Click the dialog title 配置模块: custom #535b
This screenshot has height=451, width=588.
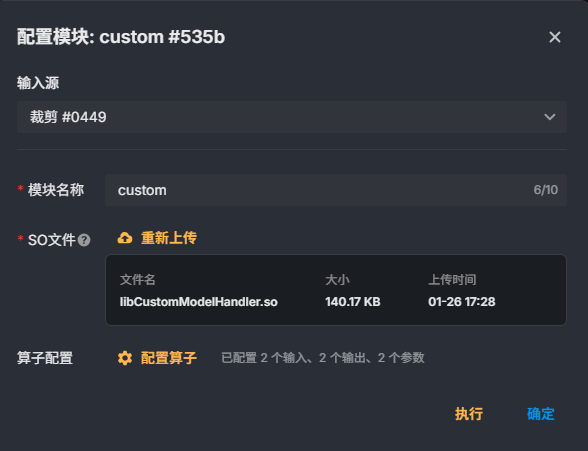click(121, 37)
